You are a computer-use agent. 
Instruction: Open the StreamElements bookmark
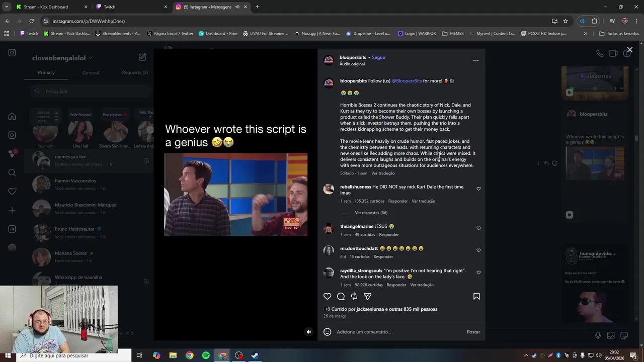(117, 34)
